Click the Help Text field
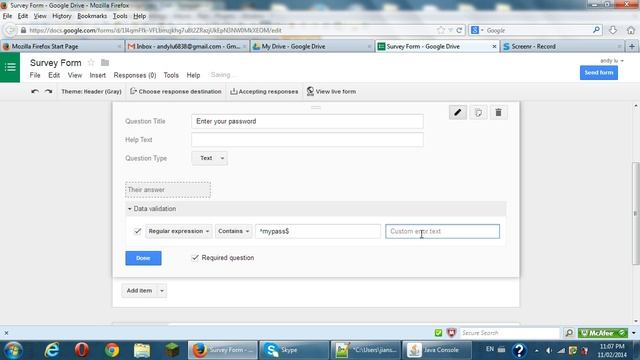The height and width of the screenshot is (360, 640). pyautogui.click(x=307, y=140)
